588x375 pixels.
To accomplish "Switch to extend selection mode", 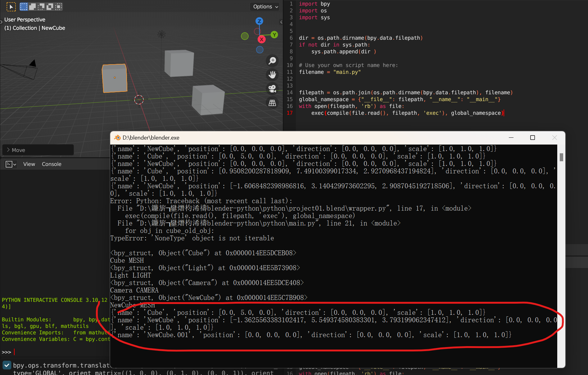I will click(32, 7).
